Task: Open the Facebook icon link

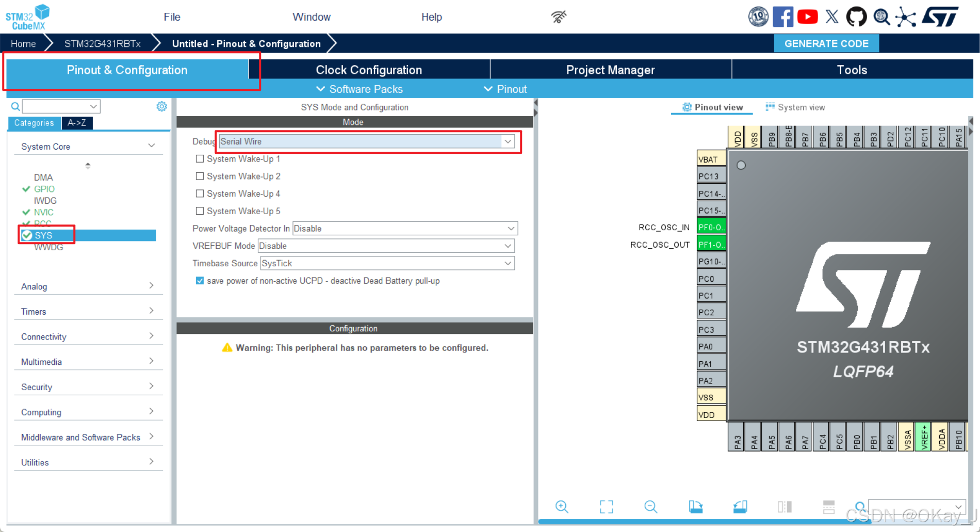Action: [x=783, y=17]
